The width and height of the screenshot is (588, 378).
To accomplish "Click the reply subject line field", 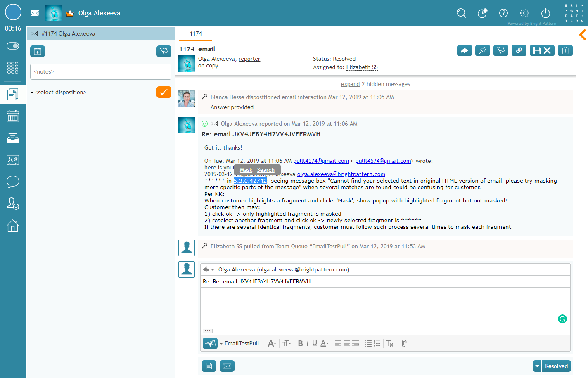I will [x=385, y=281].
